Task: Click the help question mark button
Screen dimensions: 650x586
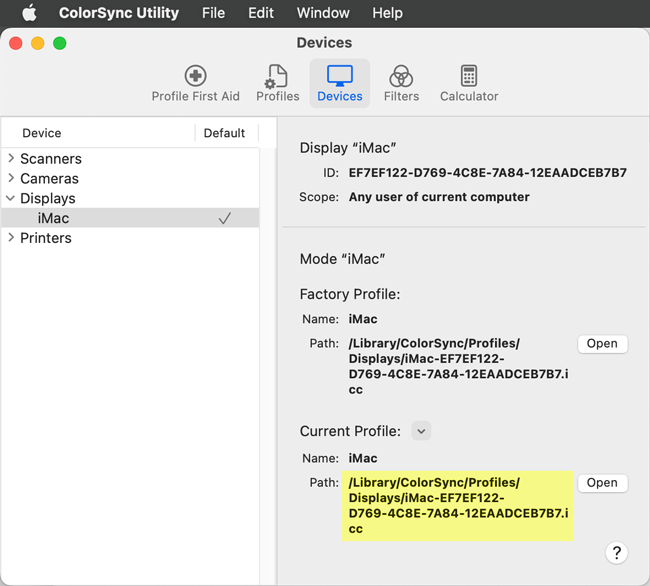Action: 617,553
